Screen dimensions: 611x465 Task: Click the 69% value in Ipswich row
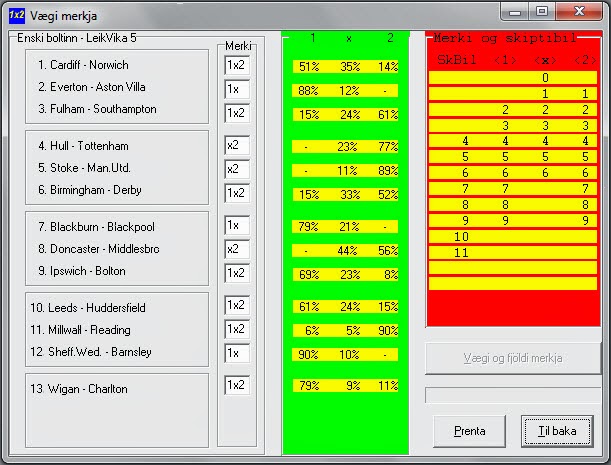(309, 275)
